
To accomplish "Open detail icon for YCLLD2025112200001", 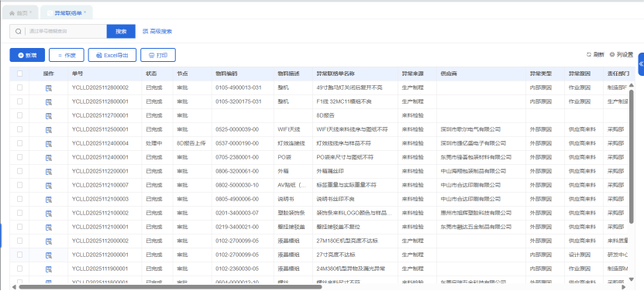I will click(49, 172).
